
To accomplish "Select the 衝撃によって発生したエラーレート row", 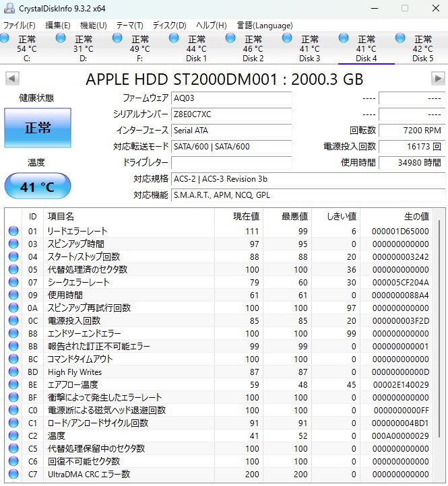I will pos(218,398).
